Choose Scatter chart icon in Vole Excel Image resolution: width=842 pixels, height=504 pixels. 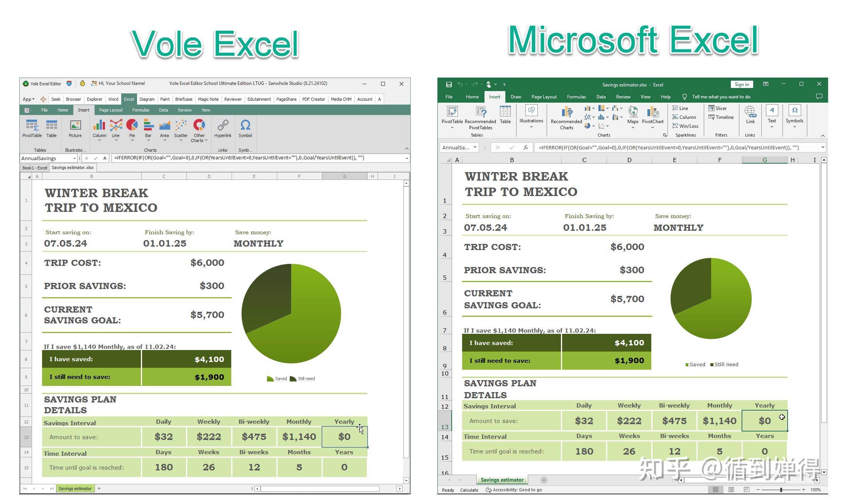coord(181,125)
